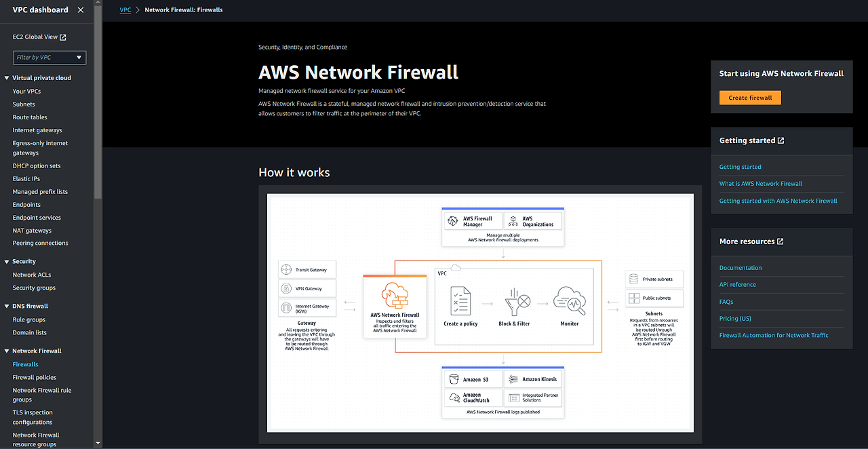
Task: Open Endpoint services
Action: [x=37, y=218]
